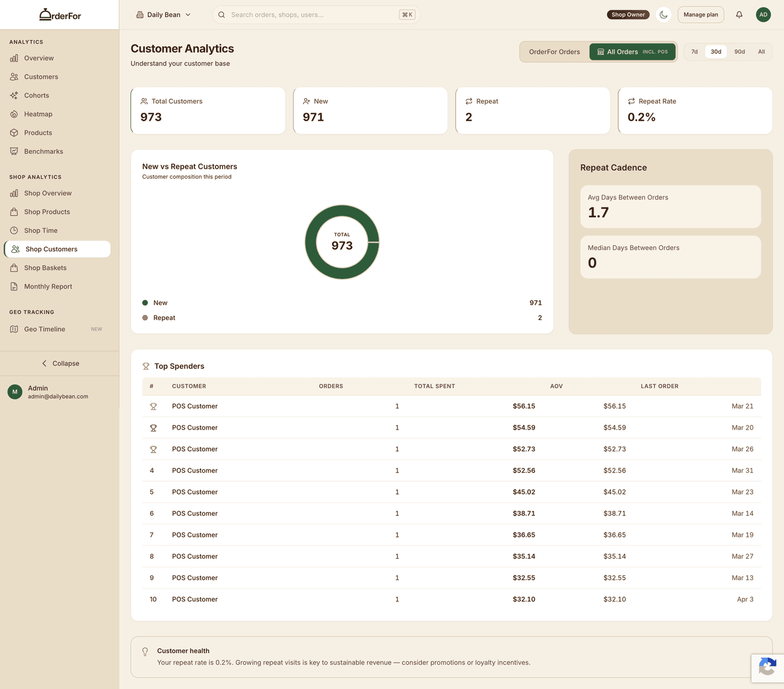Click the green New legend dot

tap(145, 303)
